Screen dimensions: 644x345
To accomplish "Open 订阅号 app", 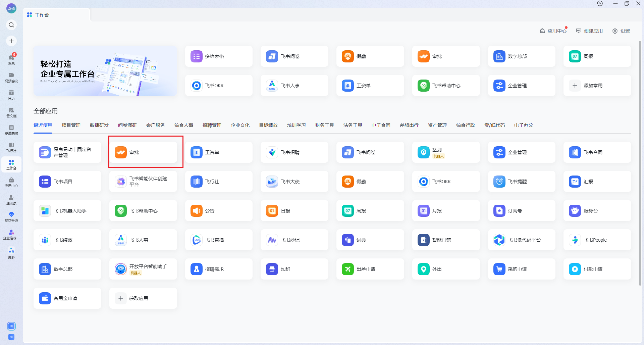I will (522, 210).
